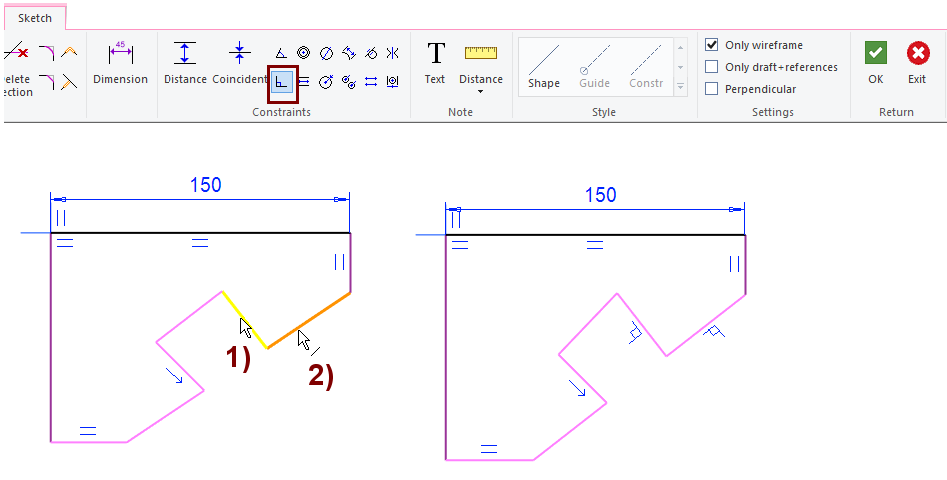
Task: Pick the Angle constraint icon
Action: [281, 54]
